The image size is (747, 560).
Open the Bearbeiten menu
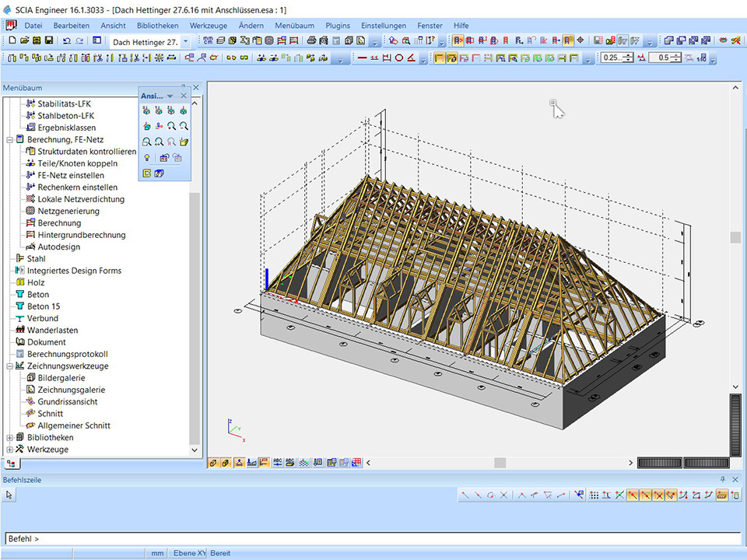pyautogui.click(x=72, y=26)
